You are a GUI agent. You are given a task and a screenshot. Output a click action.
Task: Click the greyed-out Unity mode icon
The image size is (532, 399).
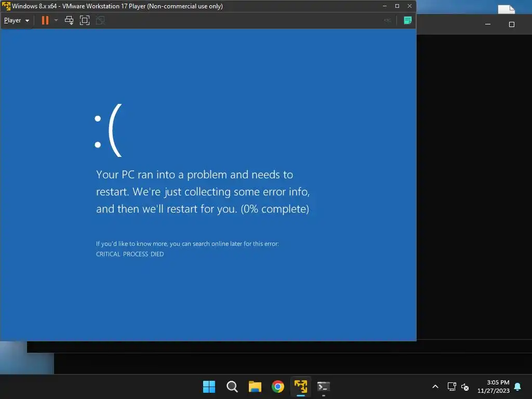100,20
